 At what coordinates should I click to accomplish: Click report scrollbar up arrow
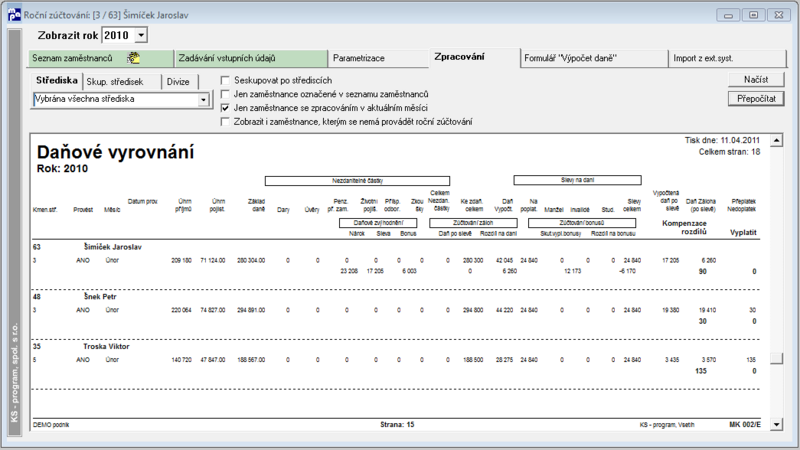coord(776,140)
